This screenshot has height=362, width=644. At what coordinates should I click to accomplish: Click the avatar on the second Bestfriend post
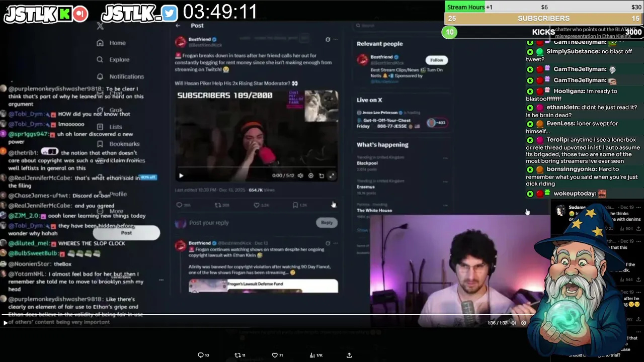pos(181,245)
